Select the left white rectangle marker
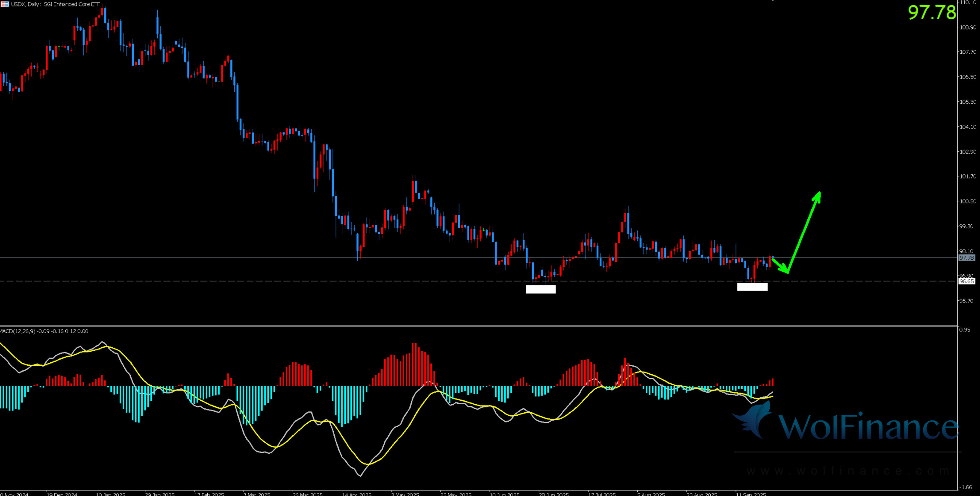Viewport: 980px width, 496px height. (x=541, y=289)
